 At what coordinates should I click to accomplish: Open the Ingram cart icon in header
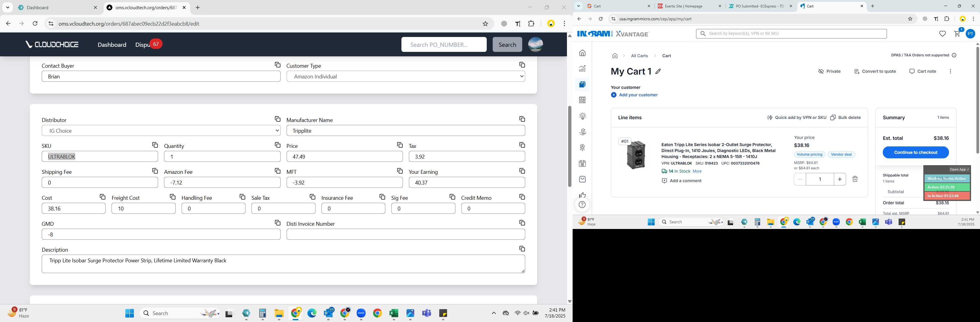click(957, 34)
